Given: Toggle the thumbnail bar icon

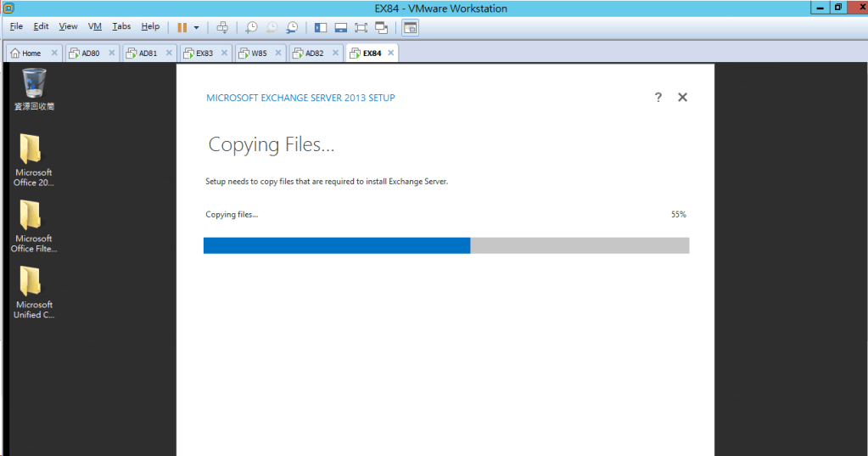Looking at the screenshot, I should pyautogui.click(x=340, y=27).
